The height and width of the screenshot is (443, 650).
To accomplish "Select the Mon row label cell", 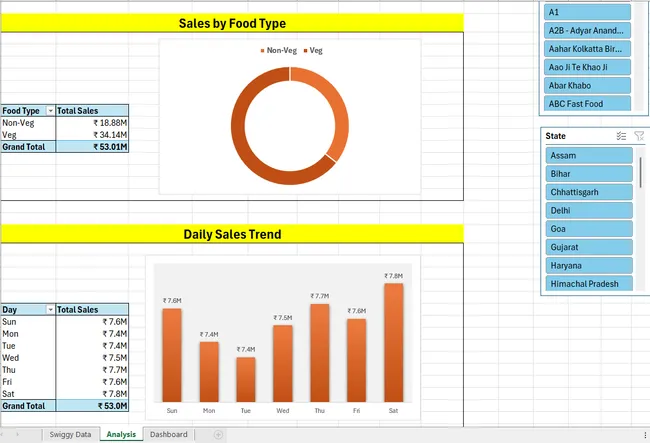I will (28, 334).
